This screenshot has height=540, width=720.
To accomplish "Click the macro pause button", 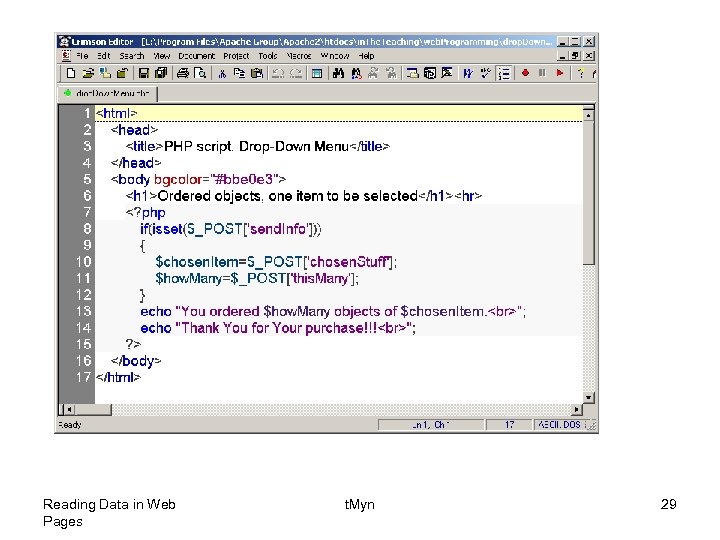I will [x=542, y=73].
